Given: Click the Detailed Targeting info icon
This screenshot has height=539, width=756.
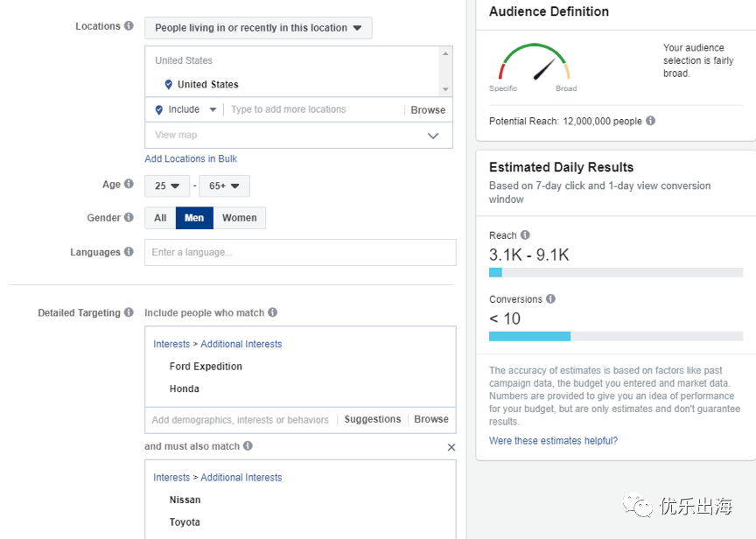Looking at the screenshot, I should point(129,312).
